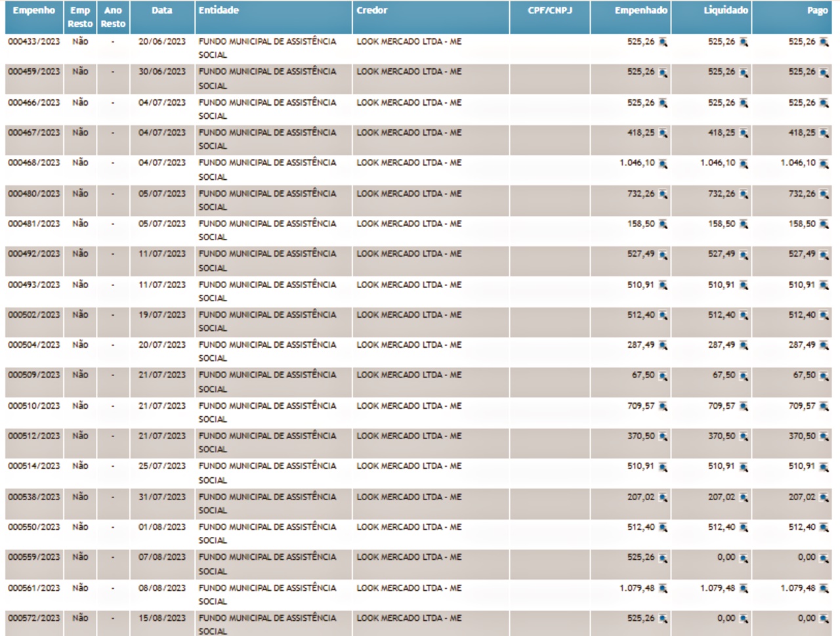
Task: Open Pago detail icon for row 000433/2023
Action: point(824,42)
